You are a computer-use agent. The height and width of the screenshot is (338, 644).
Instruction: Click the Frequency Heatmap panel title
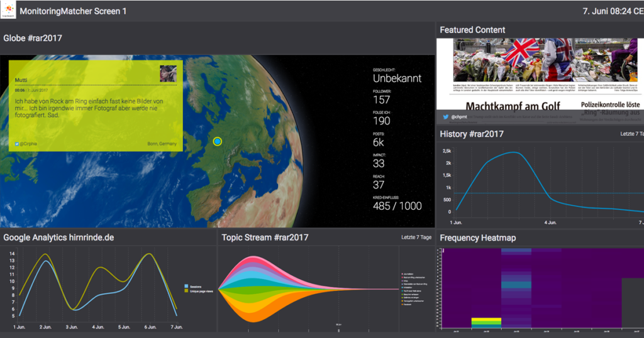tap(478, 238)
